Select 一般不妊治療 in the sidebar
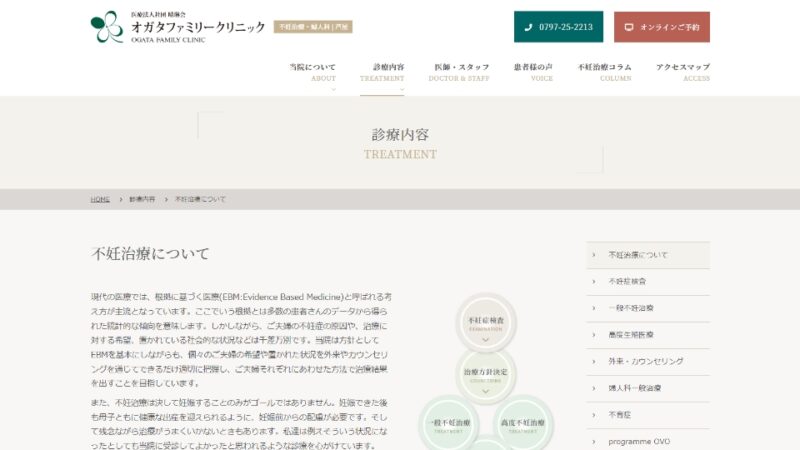800x450 pixels. coord(648,308)
